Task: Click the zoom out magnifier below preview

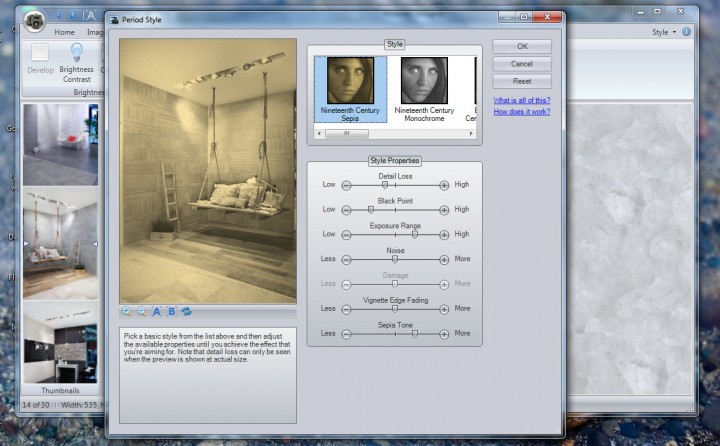Action: pos(142,311)
